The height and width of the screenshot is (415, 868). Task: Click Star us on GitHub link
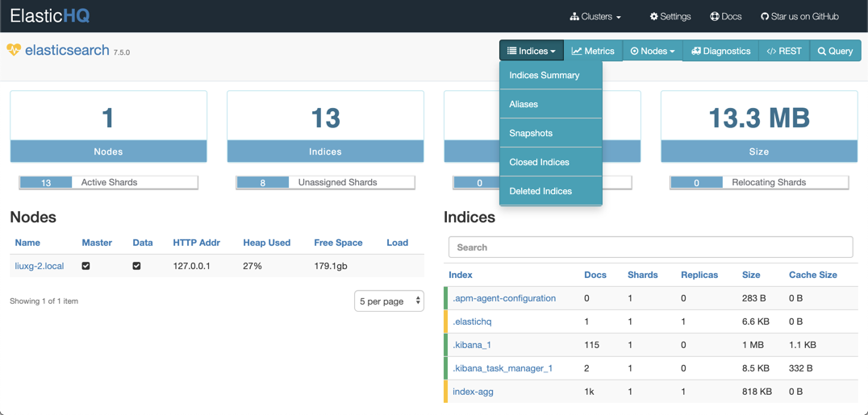800,17
